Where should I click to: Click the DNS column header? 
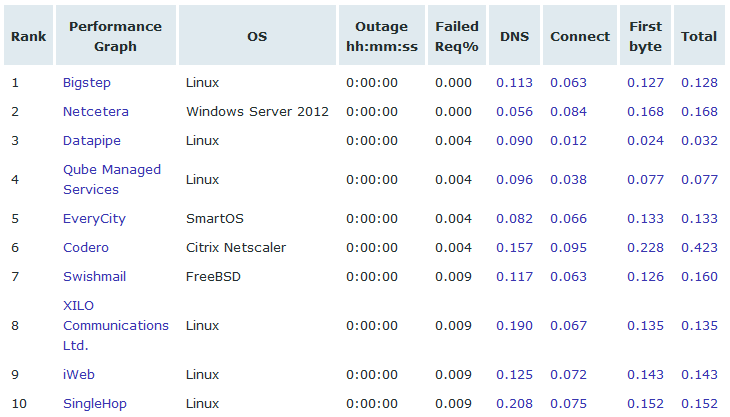click(x=514, y=36)
